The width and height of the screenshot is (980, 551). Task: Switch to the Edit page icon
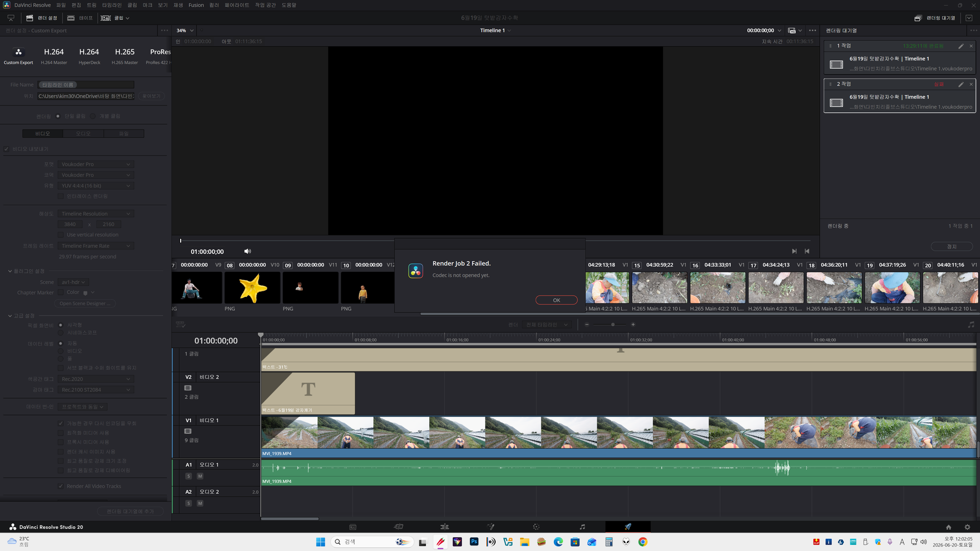[445, 527]
